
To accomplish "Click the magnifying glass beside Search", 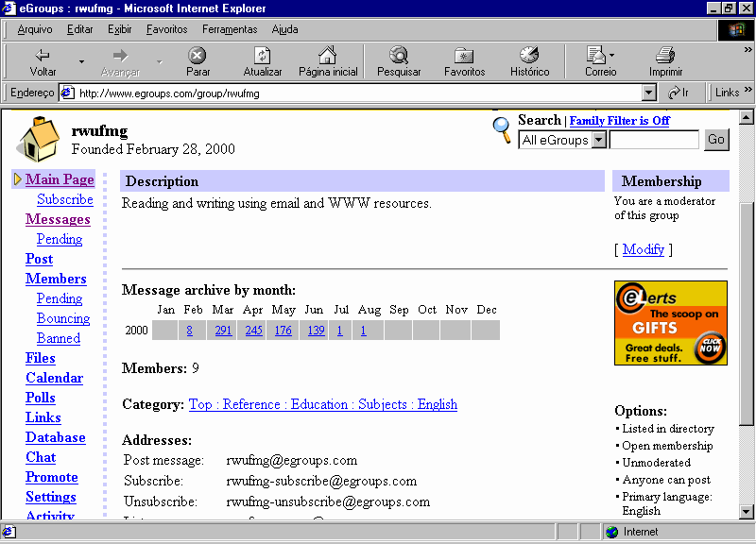I will [x=502, y=130].
